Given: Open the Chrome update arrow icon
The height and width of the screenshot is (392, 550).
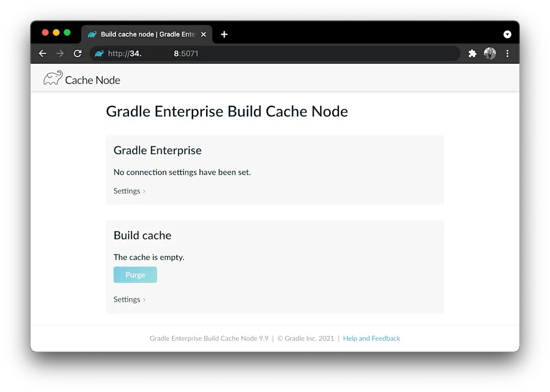Looking at the screenshot, I should pos(507,34).
